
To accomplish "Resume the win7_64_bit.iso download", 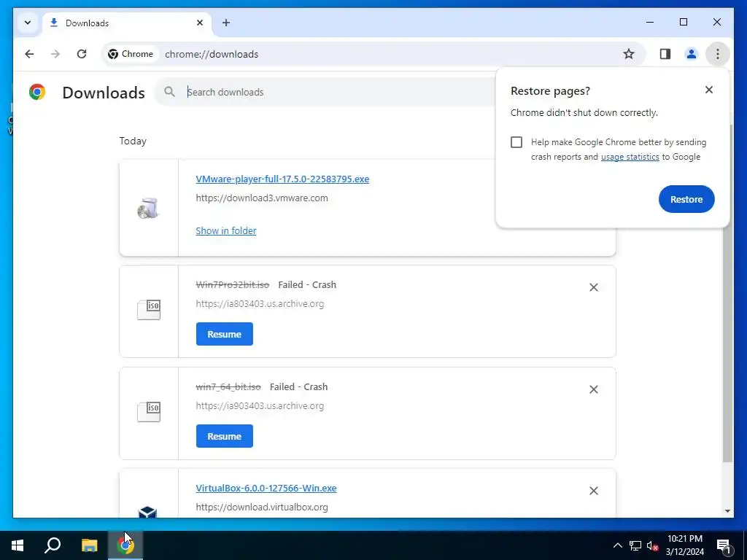I will point(225,436).
